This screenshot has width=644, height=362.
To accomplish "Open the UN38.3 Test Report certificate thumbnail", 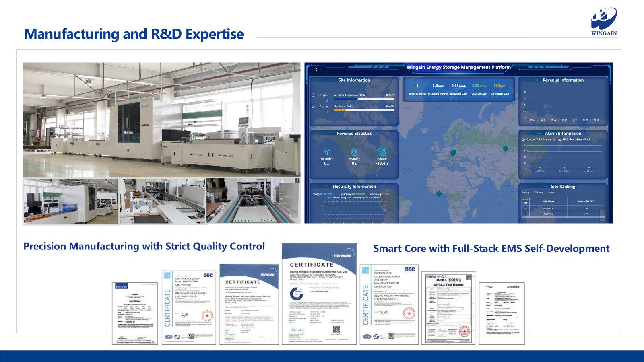I will [x=448, y=308].
